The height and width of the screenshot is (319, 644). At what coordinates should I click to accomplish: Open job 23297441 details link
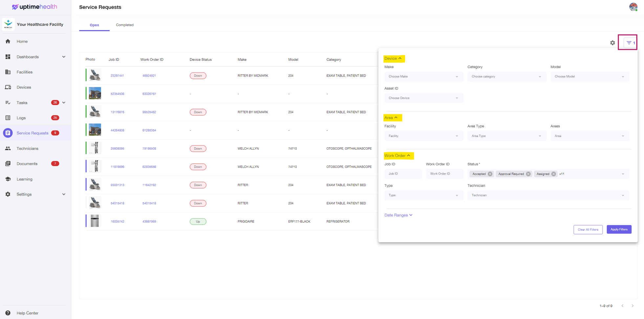117,75
